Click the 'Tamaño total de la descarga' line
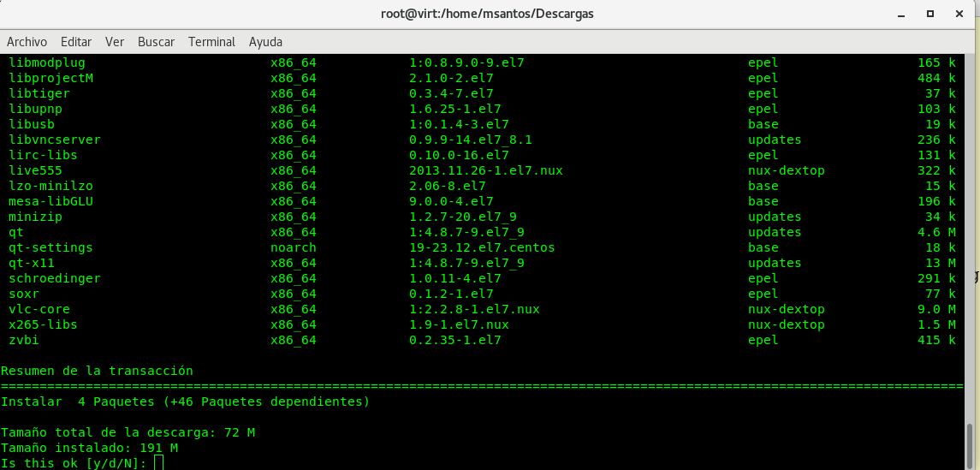Viewport: 980px width, 470px height. pyautogui.click(x=128, y=432)
